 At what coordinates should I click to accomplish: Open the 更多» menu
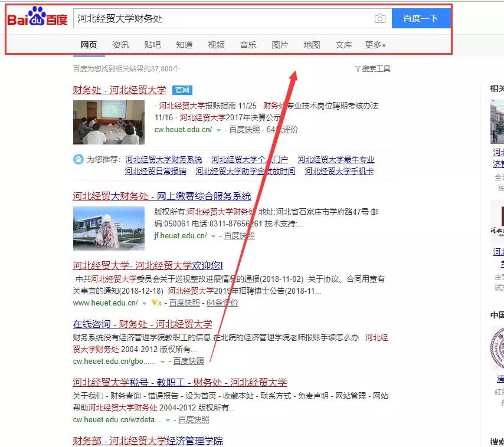click(x=375, y=45)
